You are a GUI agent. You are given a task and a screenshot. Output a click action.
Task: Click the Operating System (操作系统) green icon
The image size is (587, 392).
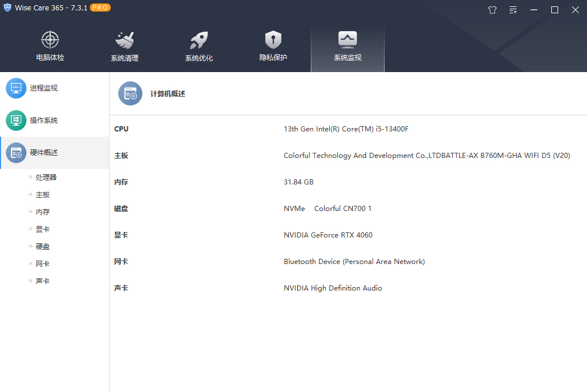click(16, 120)
